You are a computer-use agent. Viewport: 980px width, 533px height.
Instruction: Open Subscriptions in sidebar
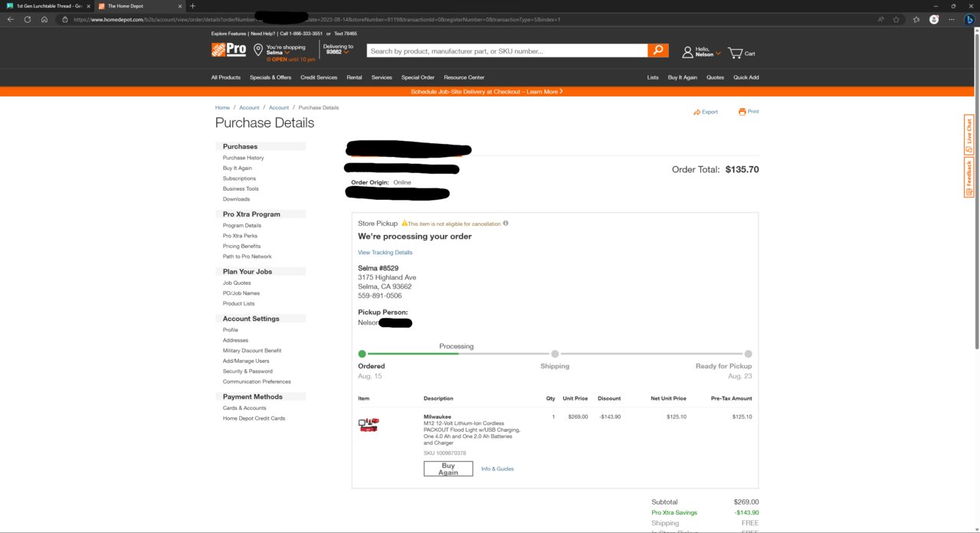[239, 178]
